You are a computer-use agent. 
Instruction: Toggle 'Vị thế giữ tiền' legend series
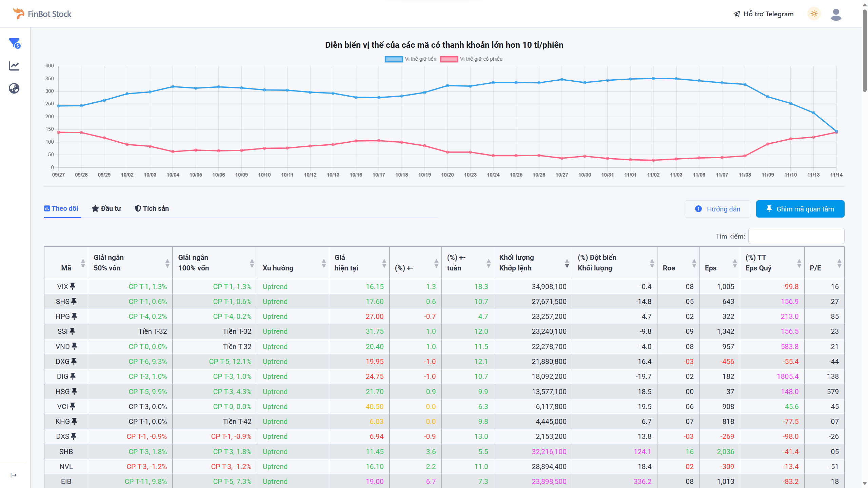coord(410,59)
